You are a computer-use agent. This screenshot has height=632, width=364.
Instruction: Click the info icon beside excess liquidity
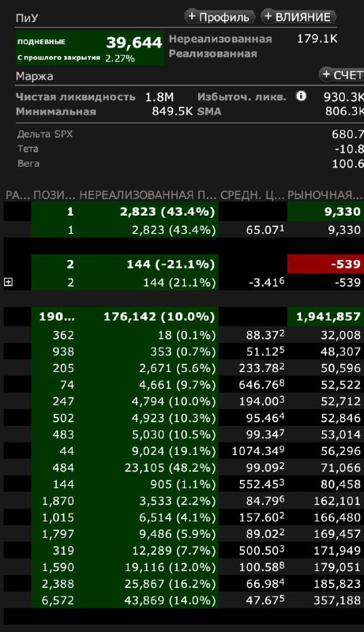pyautogui.click(x=301, y=96)
